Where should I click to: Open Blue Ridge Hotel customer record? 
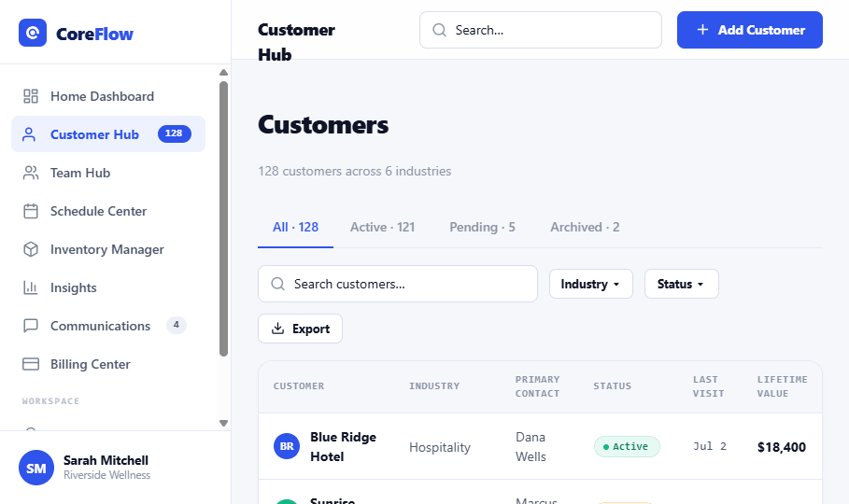(344, 447)
